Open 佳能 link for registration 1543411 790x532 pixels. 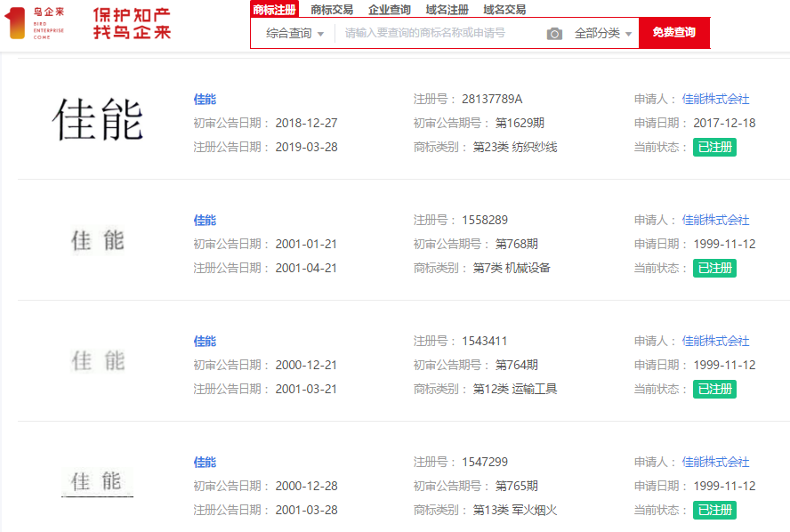pyautogui.click(x=205, y=341)
